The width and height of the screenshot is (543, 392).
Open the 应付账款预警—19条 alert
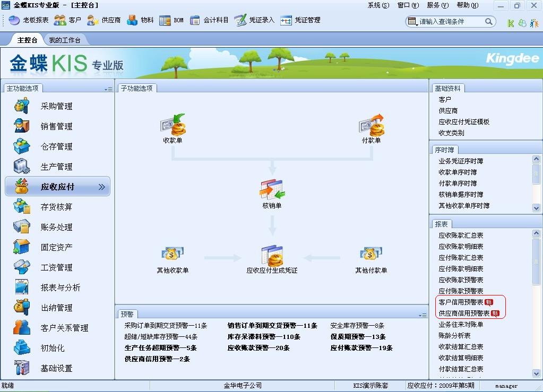click(x=361, y=348)
